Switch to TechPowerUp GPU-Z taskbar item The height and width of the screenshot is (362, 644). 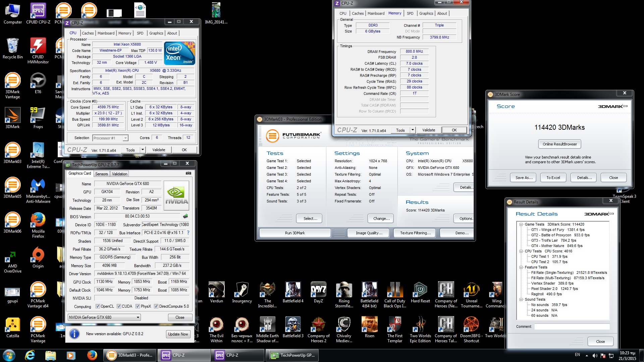293,355
